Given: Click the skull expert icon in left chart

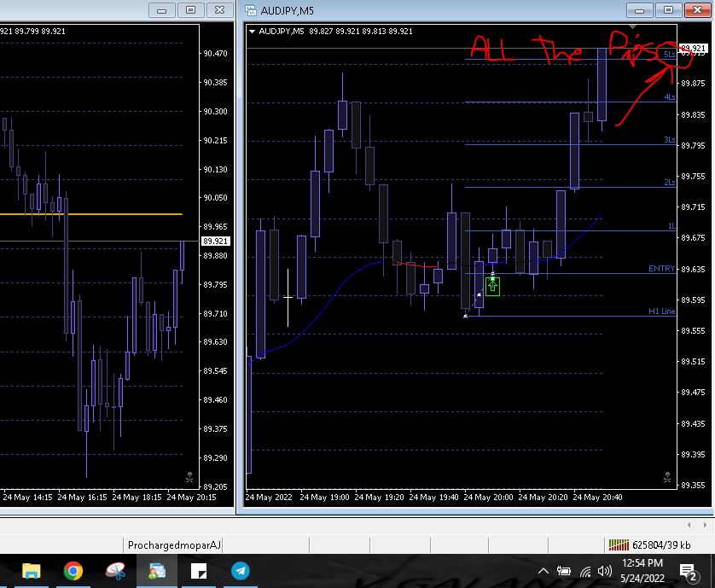Looking at the screenshot, I should pos(189,478).
